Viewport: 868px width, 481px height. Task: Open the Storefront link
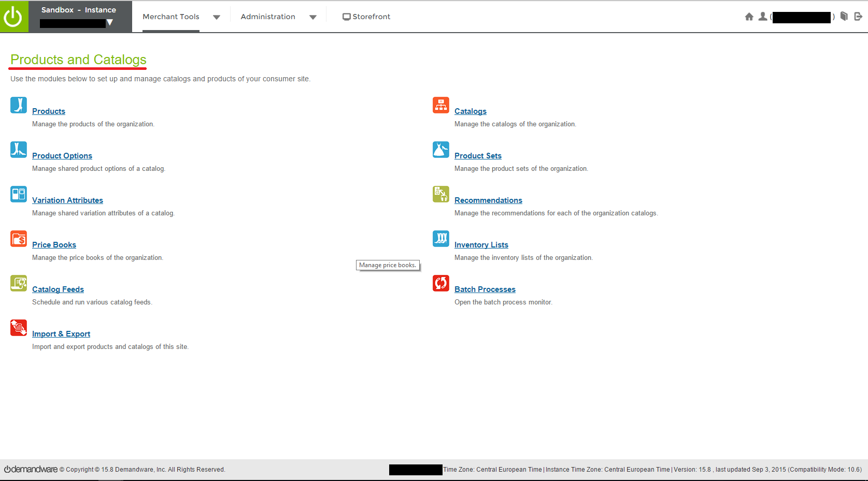coord(366,17)
